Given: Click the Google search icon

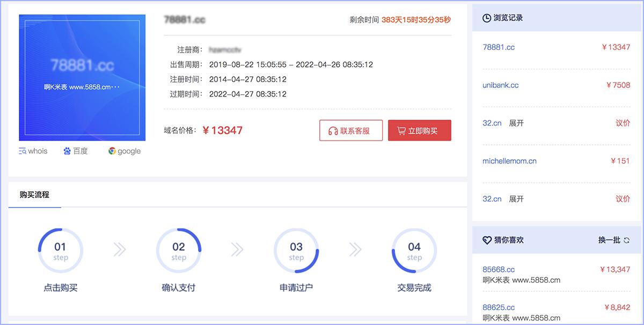Looking at the screenshot, I should [113, 151].
